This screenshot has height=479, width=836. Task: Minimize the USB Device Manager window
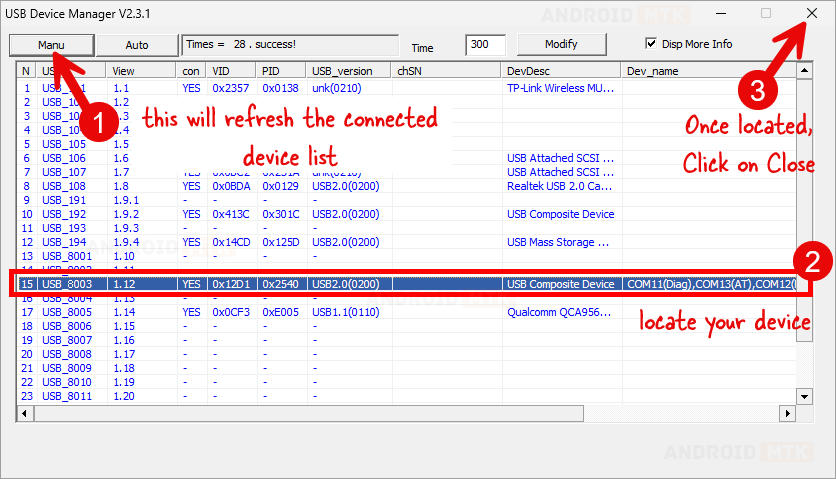click(720, 14)
